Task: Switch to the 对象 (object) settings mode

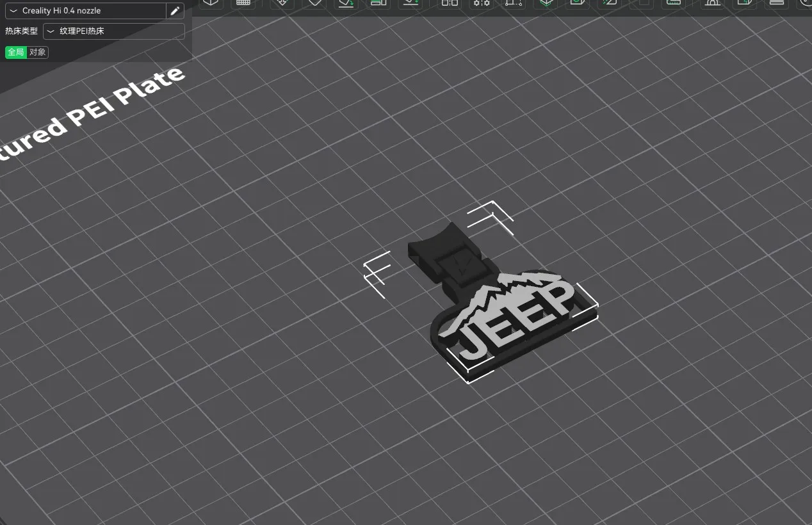Action: tap(38, 52)
